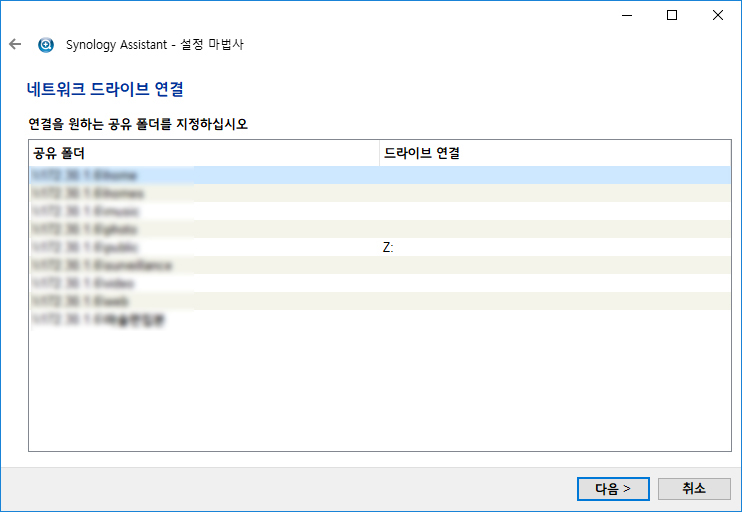Click the 연결을 원하는 공유 폴더를 지정하십시오 instruction
This screenshot has height=512, width=742.
coord(138,124)
